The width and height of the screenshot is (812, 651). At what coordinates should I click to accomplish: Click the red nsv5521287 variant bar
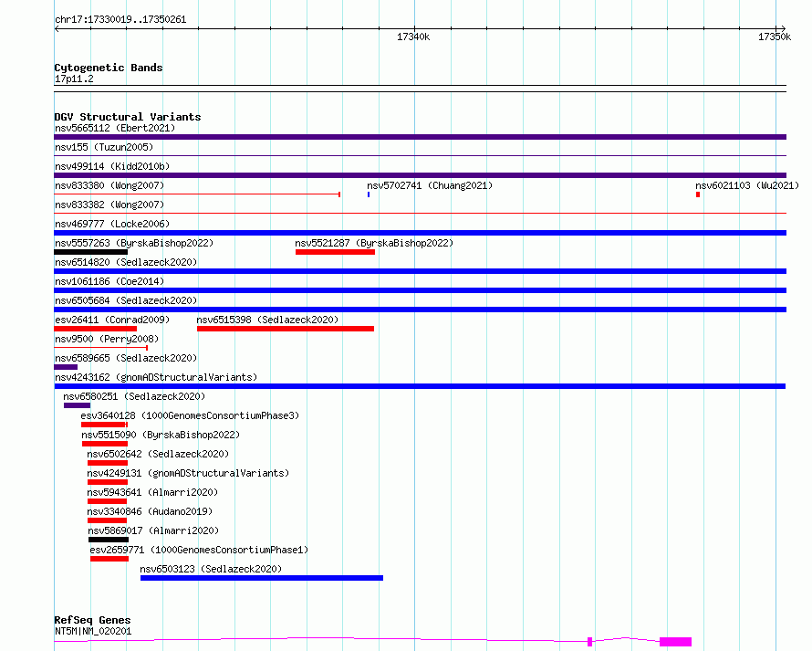[x=335, y=252]
